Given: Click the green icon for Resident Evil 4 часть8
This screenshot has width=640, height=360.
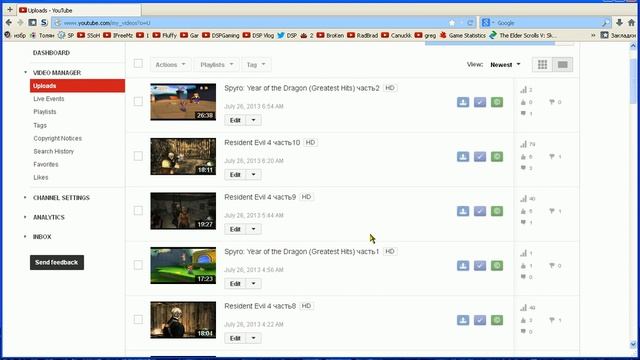Looking at the screenshot, I should 497,320.
